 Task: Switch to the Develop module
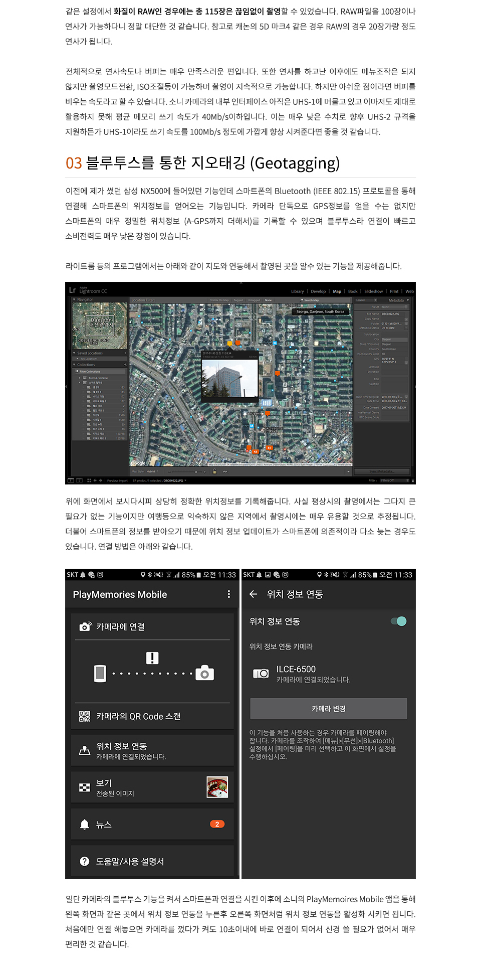pos(318,291)
